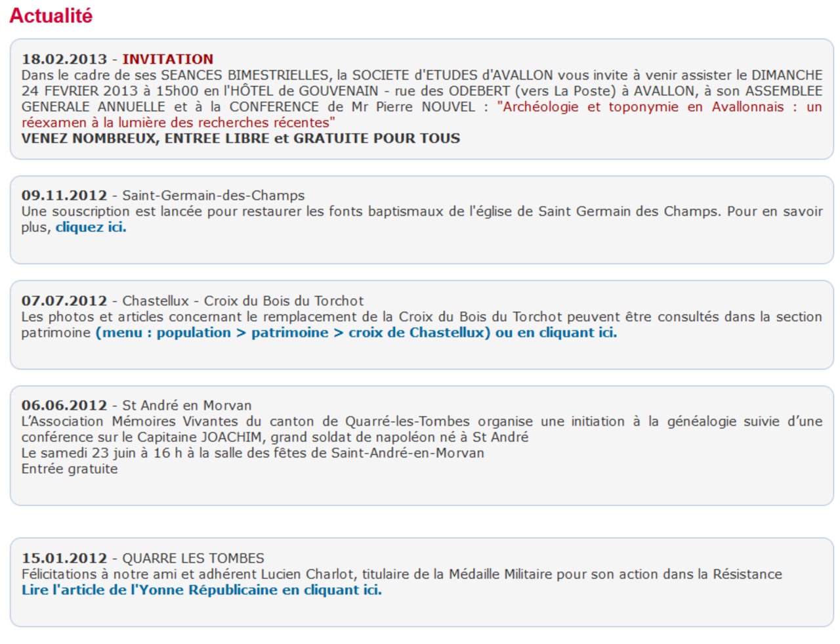Screen dimensions: 840x644
Task: Select the 'St André en Morvan' news title
Action: tap(187, 406)
